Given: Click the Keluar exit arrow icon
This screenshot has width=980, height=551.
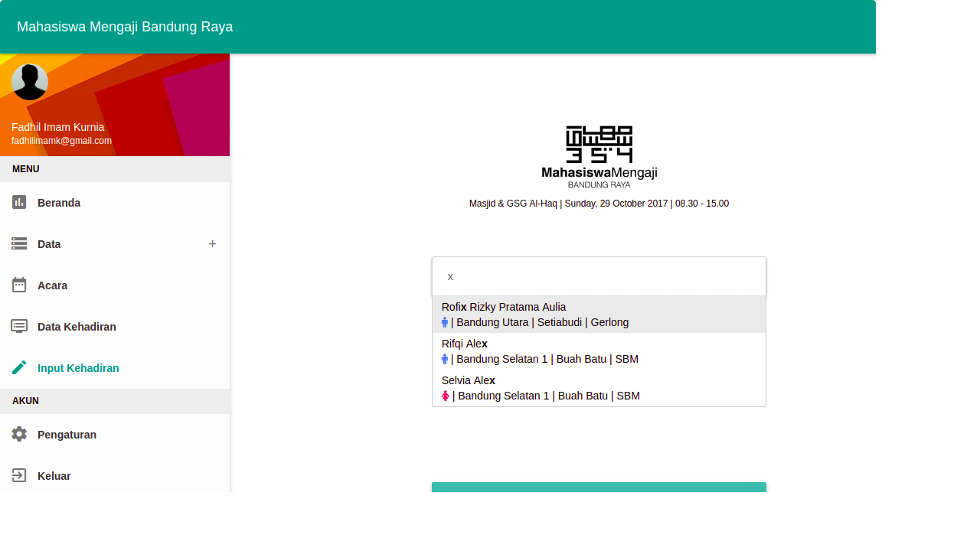Looking at the screenshot, I should pos(19,475).
